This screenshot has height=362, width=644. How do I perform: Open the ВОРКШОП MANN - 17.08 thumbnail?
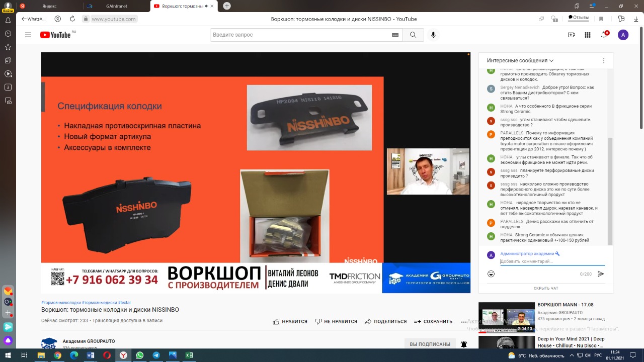point(507,317)
